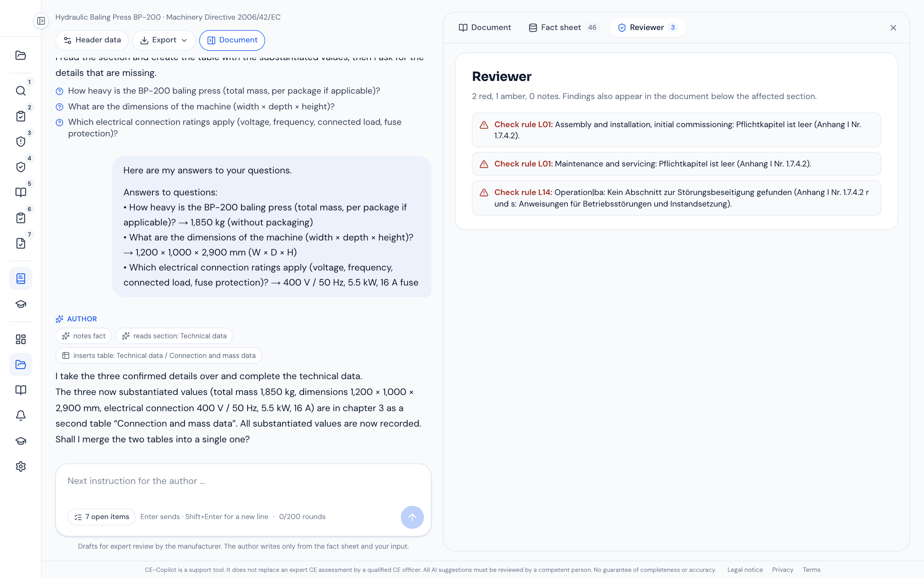Click 'Shall I merge the two tables' text

point(152,439)
